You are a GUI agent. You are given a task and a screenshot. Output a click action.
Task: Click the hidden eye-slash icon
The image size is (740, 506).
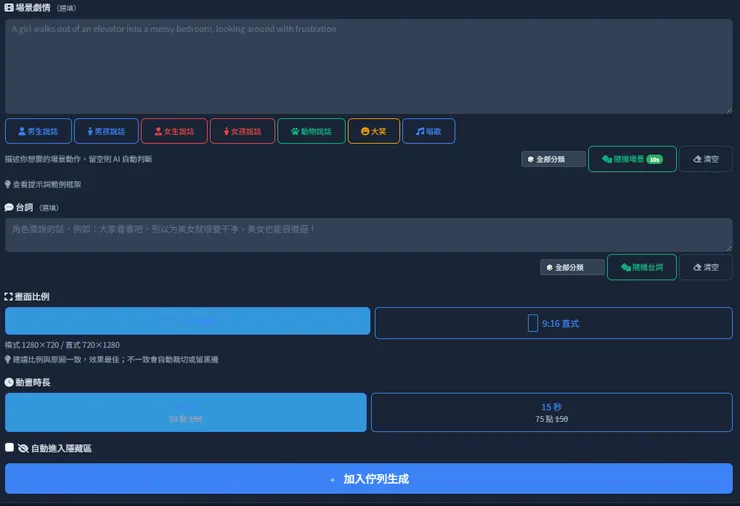[23, 448]
